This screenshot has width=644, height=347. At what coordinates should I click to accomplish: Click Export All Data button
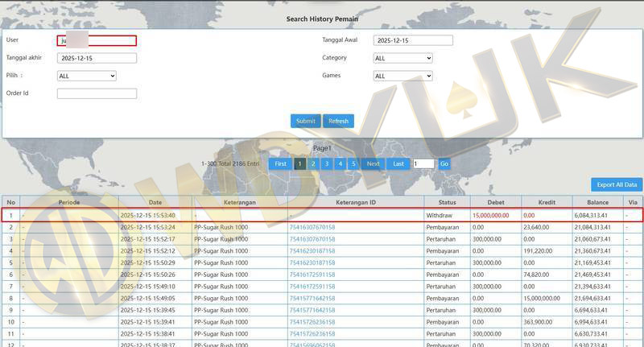point(617,184)
